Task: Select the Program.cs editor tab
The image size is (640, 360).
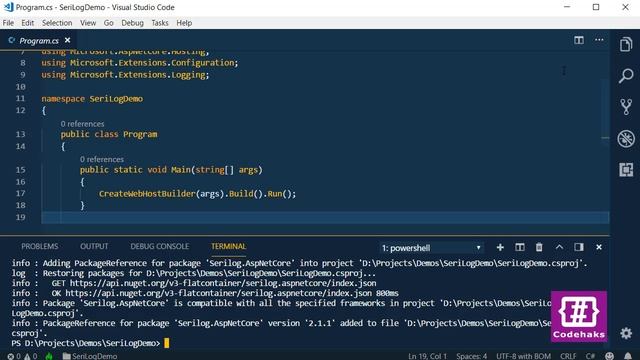Action: click(x=39, y=41)
